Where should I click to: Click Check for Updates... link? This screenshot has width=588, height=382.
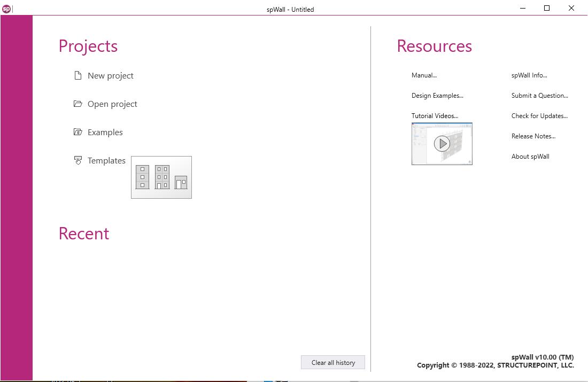539,115
